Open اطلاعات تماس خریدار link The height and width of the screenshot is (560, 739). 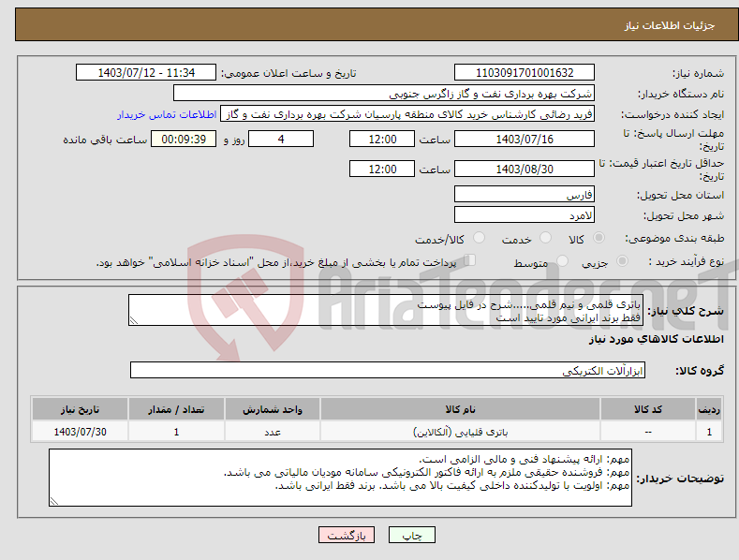(x=167, y=114)
